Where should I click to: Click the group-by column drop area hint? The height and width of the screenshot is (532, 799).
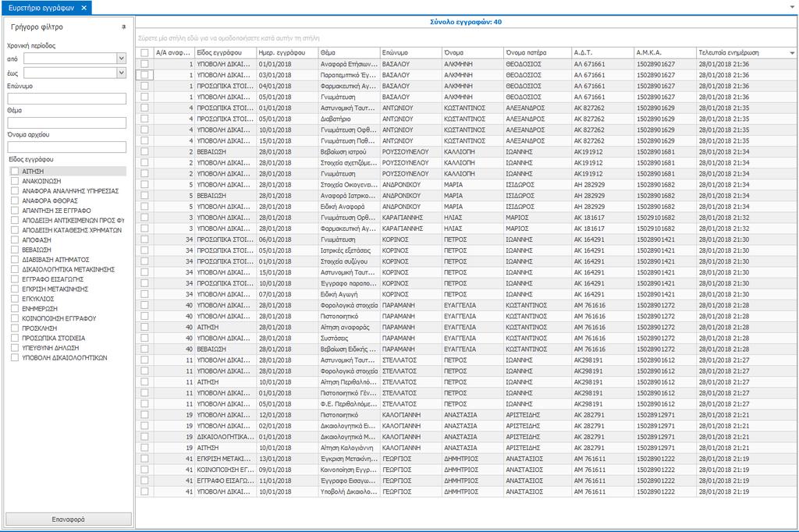229,38
